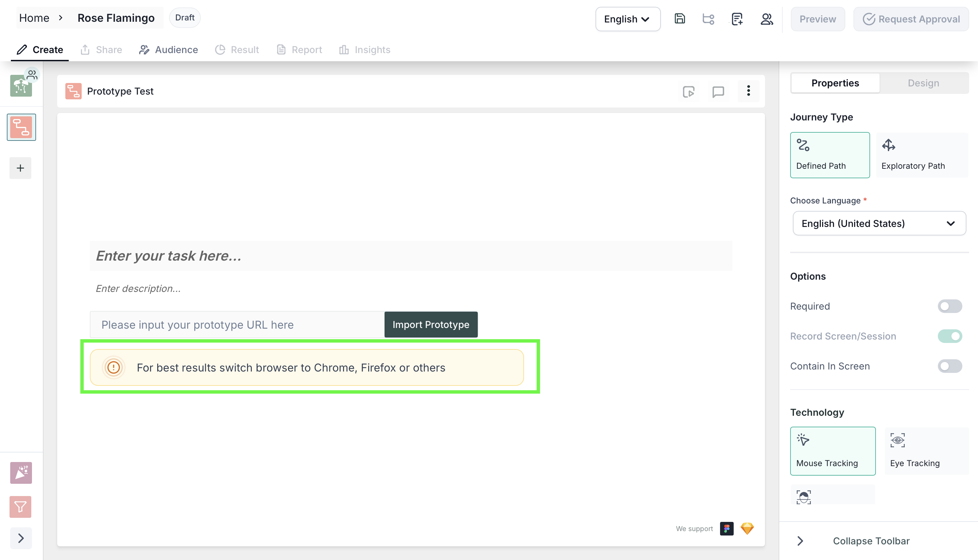978x560 pixels.
Task: Open the Audience tab
Action: click(168, 50)
